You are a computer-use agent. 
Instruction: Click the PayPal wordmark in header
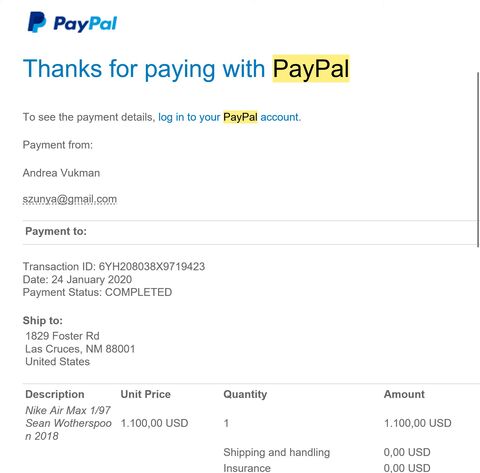tap(85, 24)
